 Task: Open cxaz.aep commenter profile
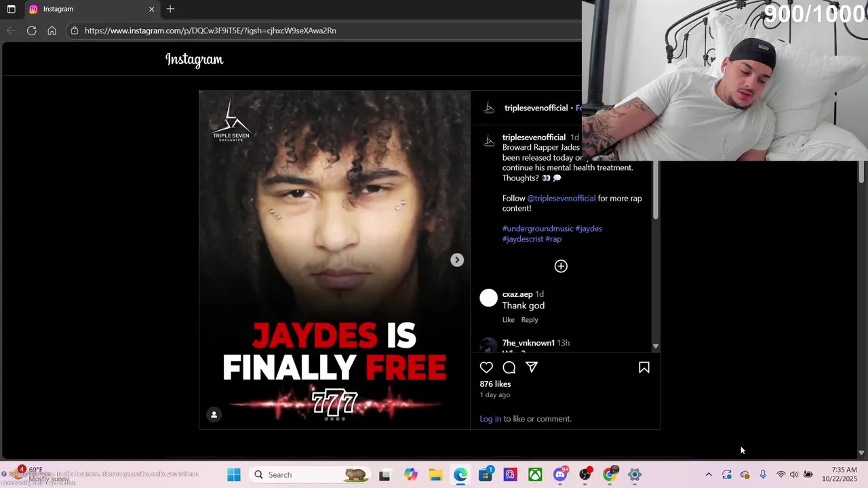(517, 294)
